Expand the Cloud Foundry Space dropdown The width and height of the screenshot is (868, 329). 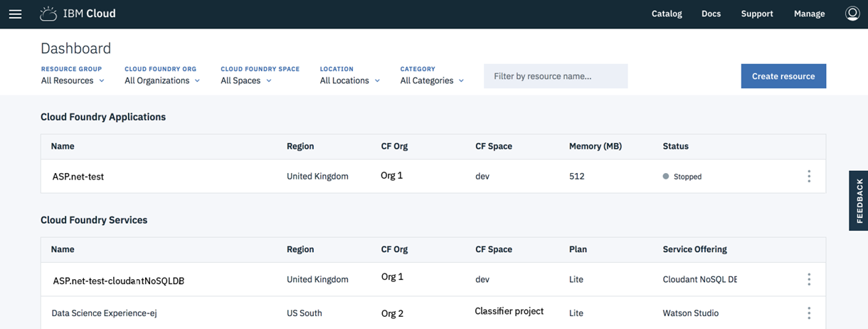tap(246, 80)
